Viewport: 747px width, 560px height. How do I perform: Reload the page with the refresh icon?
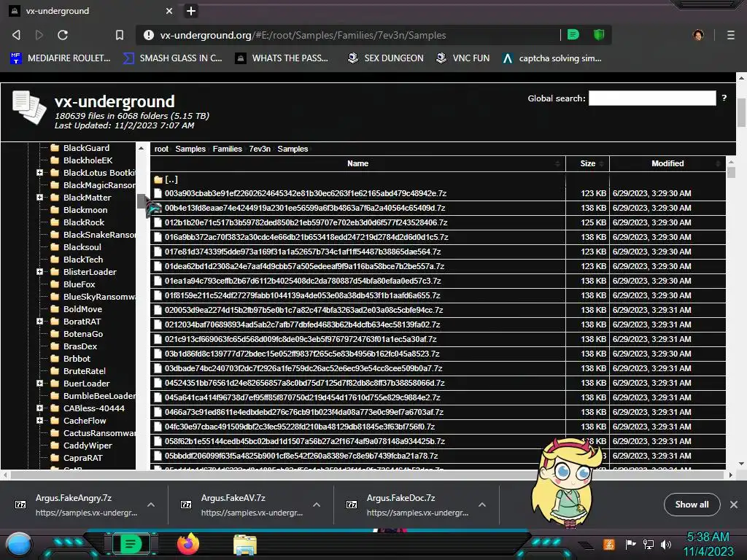pyautogui.click(x=63, y=35)
